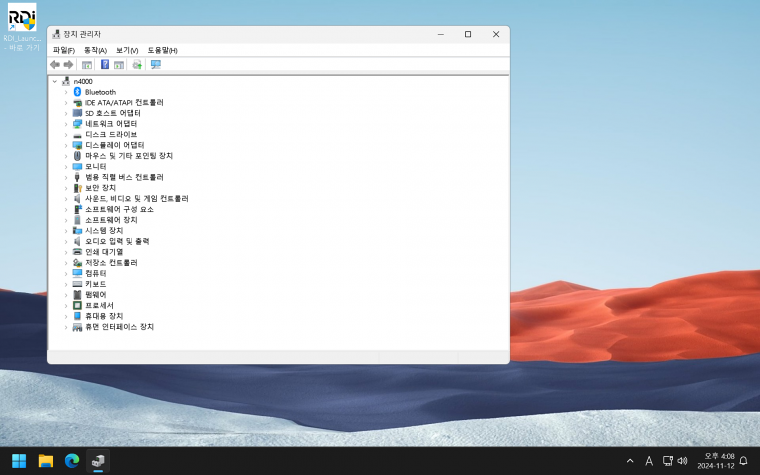Click the 프로세서 green square icon
Screen dimensions: 760x475
click(77, 305)
